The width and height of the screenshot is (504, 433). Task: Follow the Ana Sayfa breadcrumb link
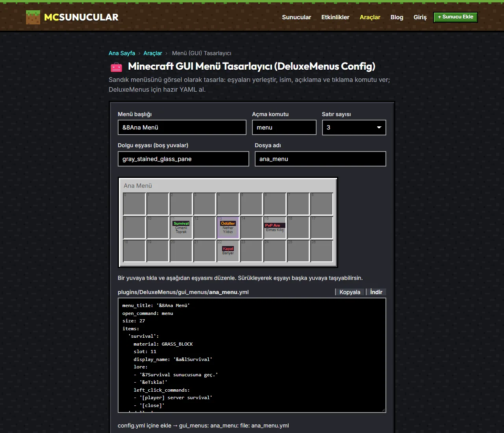coord(122,53)
